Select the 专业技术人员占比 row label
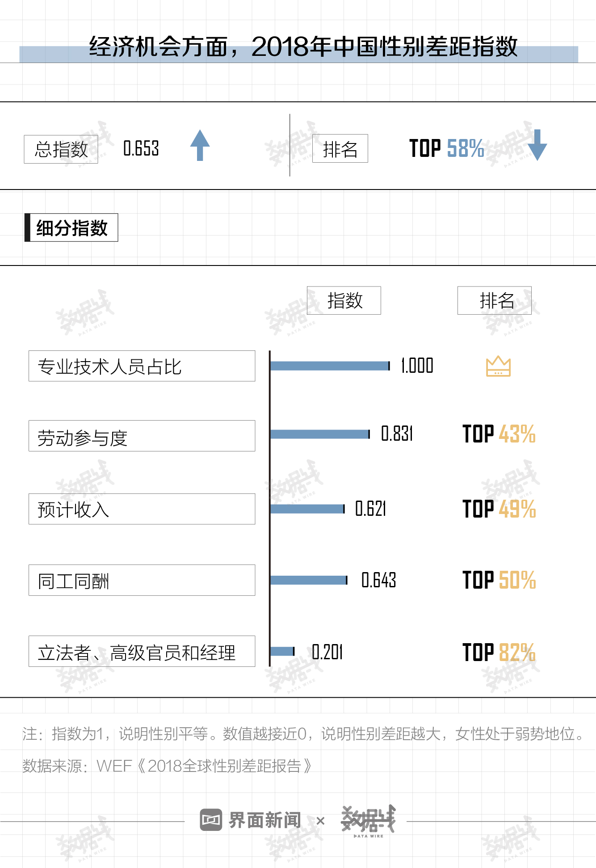The width and height of the screenshot is (596, 868). tap(142, 366)
